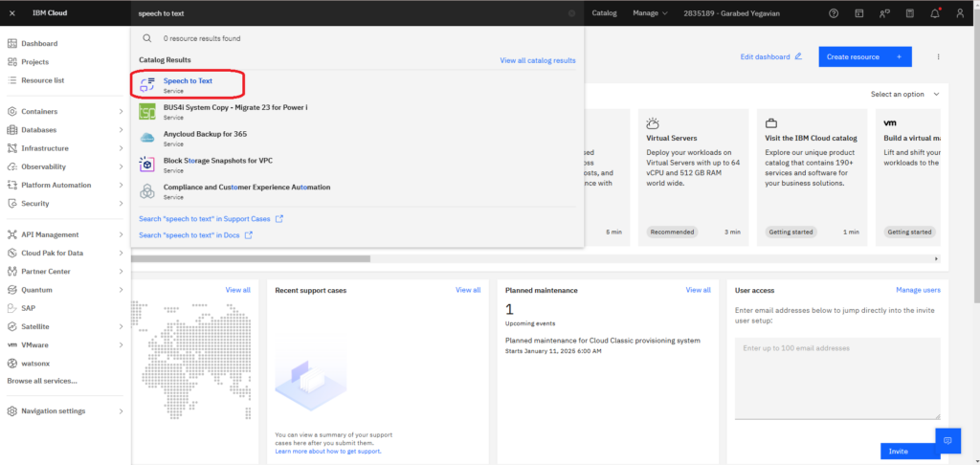Expand the Databases submenu chevron

point(121,130)
